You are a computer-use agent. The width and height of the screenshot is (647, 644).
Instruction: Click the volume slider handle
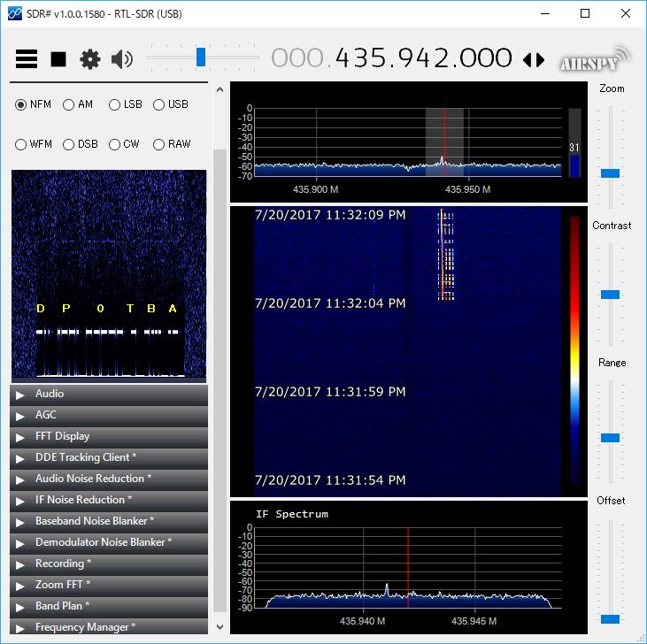201,57
